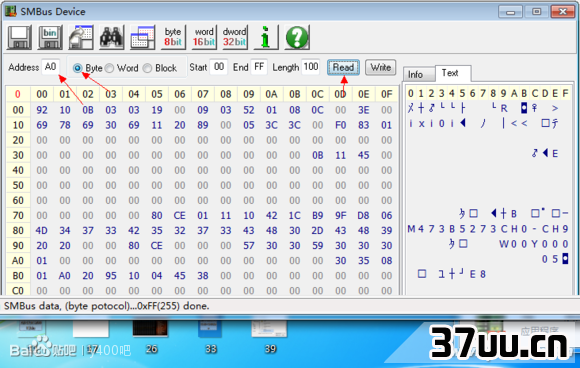Viewport: 580px width, 368px height.
Task: Click desktop thumbnail labeled 26
Action: 150,328
